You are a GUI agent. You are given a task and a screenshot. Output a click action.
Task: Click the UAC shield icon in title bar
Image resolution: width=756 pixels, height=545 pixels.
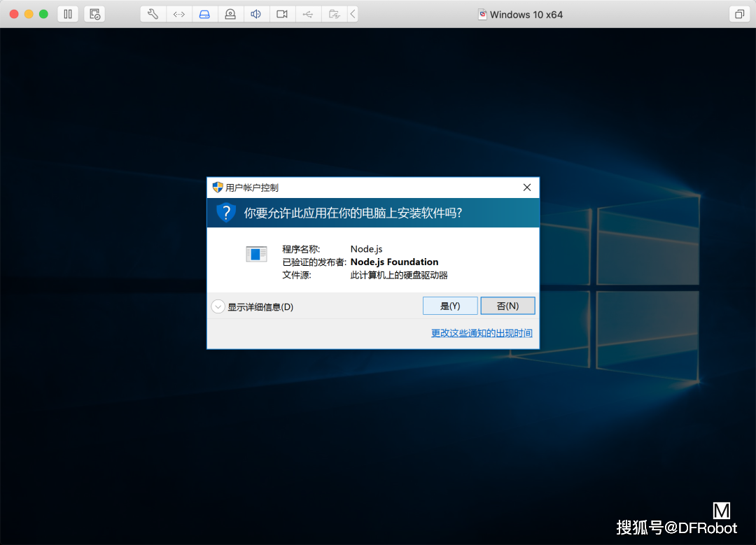(x=218, y=187)
